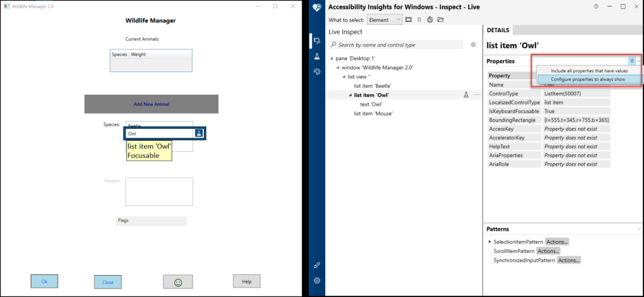The height and width of the screenshot is (297, 644).
Task: Click the Close button in Wildlife Manager
Action: pos(108,282)
